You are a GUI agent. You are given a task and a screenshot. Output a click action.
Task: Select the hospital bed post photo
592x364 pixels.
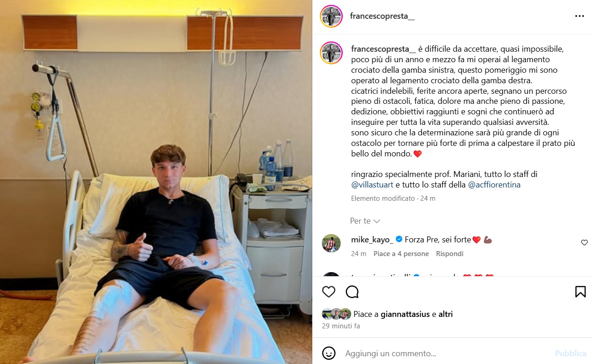(156, 182)
